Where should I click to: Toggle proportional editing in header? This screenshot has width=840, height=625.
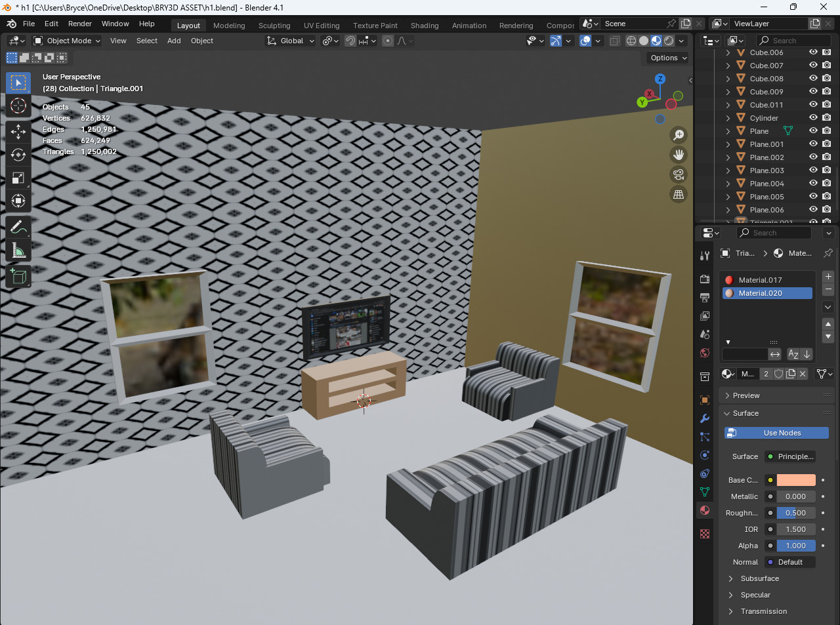388,41
